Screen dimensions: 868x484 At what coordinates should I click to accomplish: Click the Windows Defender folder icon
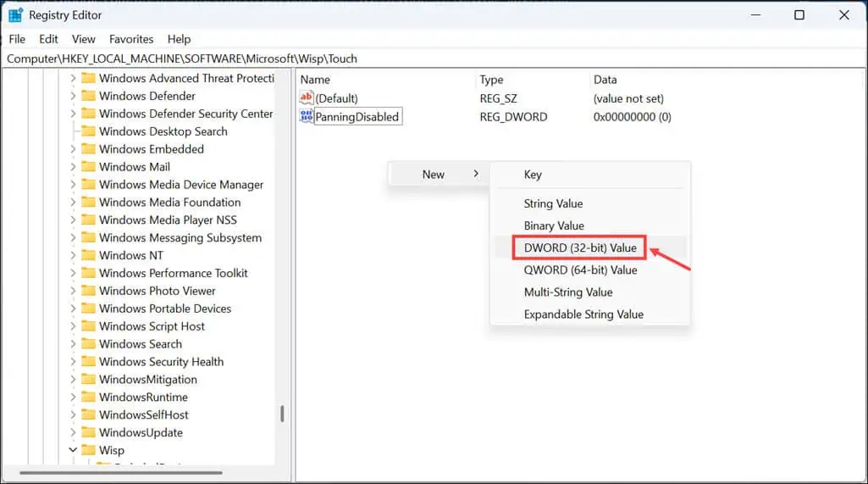(x=88, y=96)
